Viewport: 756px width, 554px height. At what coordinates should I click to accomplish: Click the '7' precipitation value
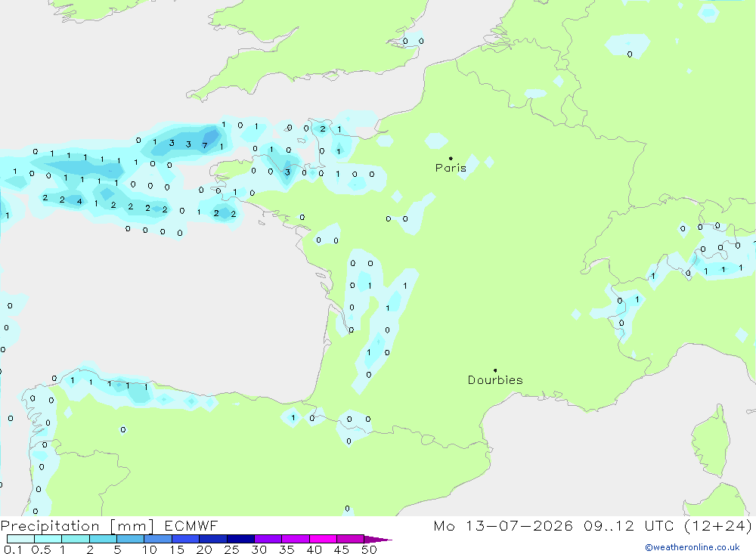point(205,145)
